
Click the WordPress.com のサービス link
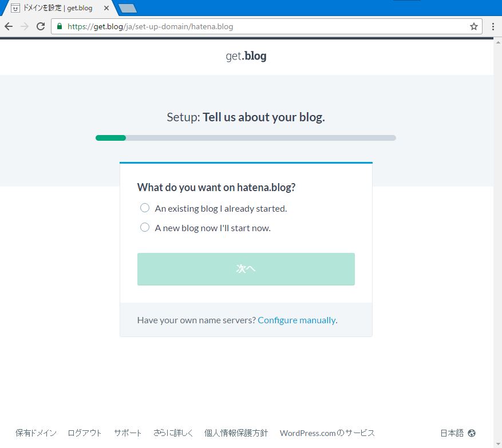pyautogui.click(x=327, y=433)
